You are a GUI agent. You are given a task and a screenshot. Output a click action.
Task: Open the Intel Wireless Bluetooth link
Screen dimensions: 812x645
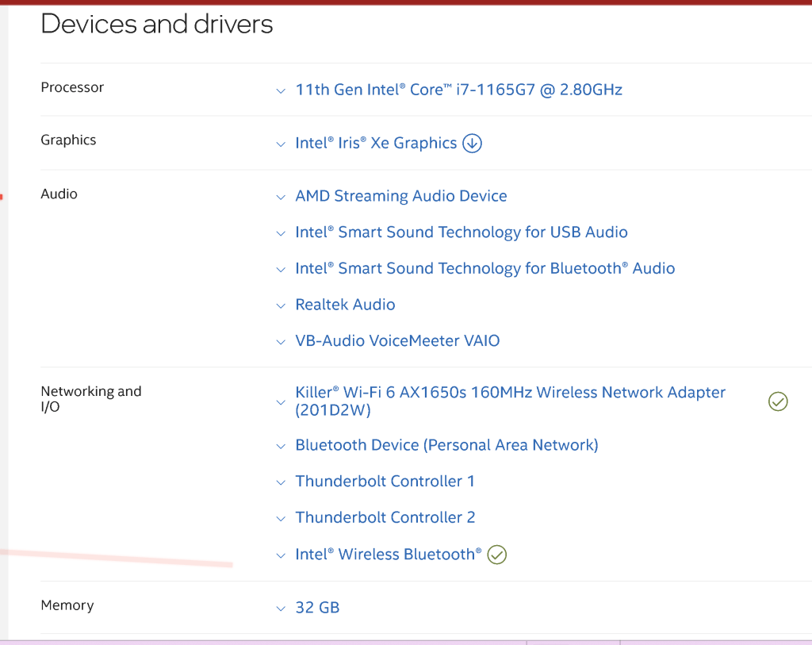coord(389,555)
